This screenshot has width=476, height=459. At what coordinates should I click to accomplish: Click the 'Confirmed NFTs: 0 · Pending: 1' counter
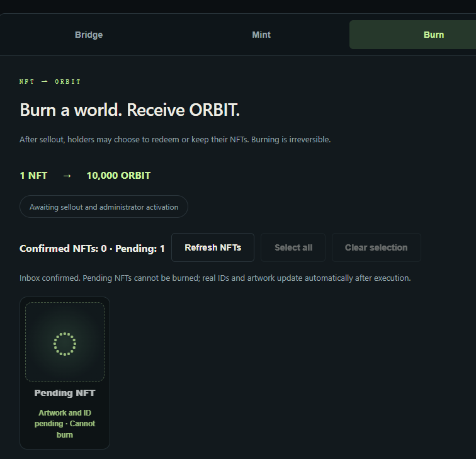click(x=92, y=248)
